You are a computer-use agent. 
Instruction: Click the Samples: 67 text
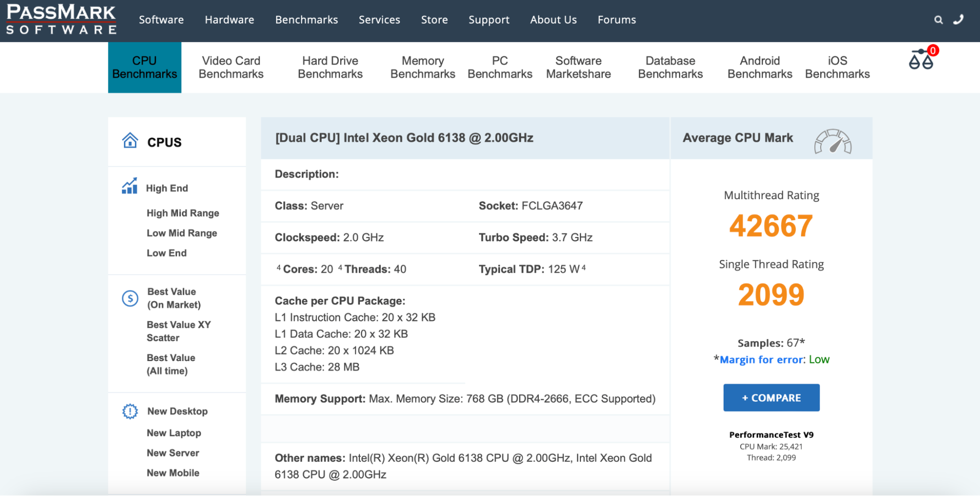[771, 343]
